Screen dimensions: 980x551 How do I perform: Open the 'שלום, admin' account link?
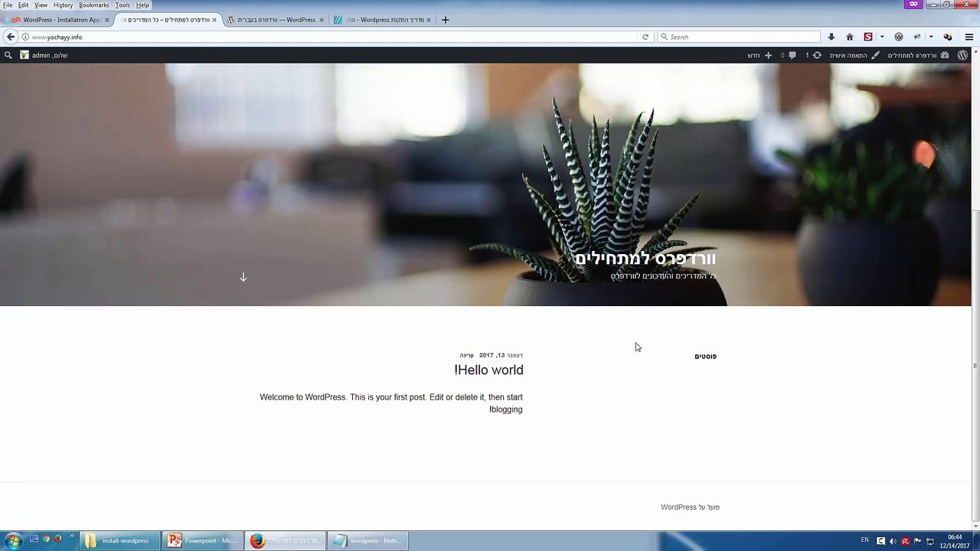pos(50,55)
